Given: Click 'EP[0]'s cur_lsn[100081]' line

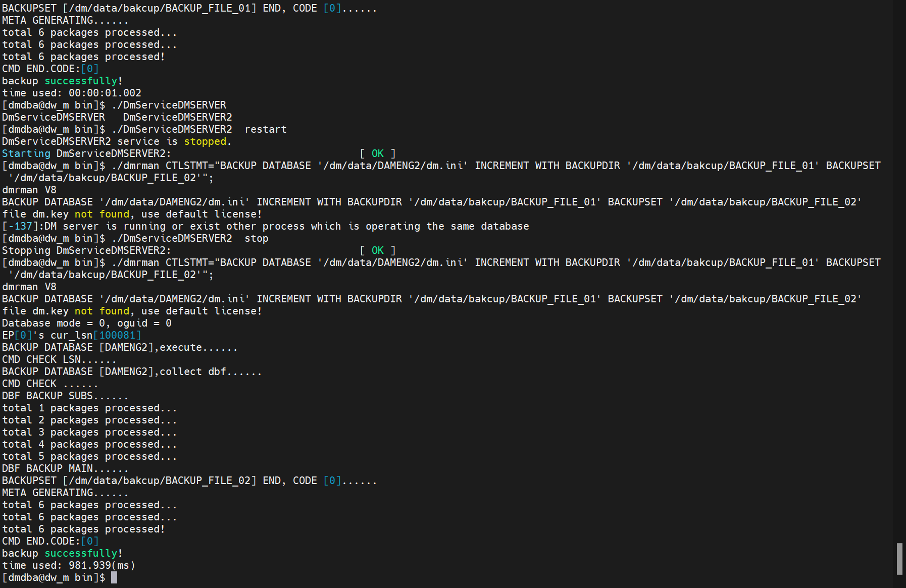Looking at the screenshot, I should 72,335.
